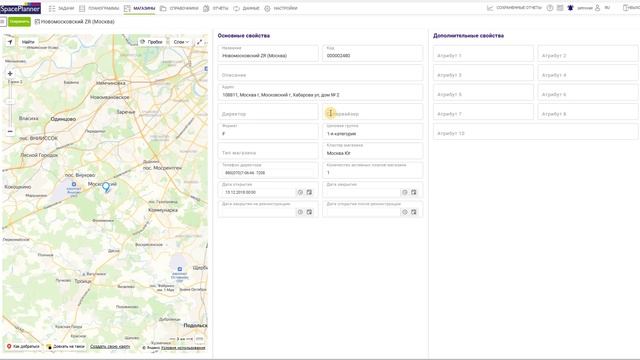Click clock icon in Дата закрытия на реконструкцию
This screenshot has width=640, height=360.
(300, 212)
